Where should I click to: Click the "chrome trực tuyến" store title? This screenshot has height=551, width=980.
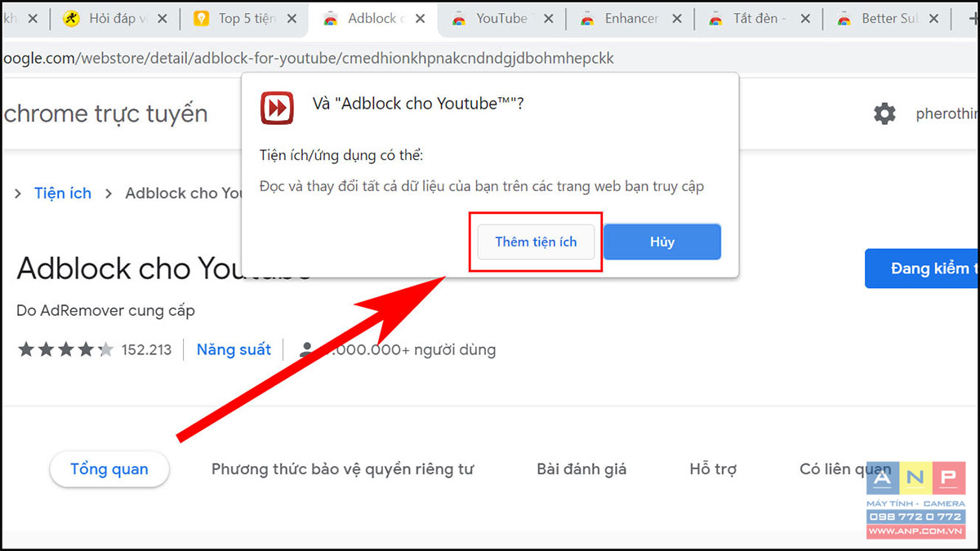click(106, 114)
